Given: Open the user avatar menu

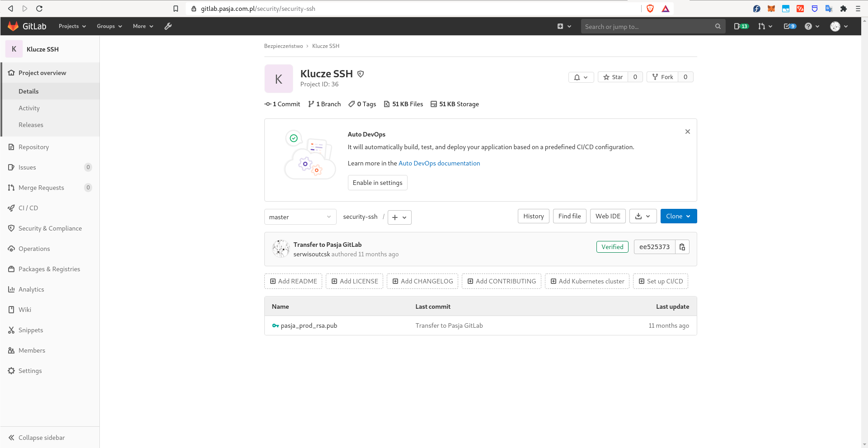Looking at the screenshot, I should click(x=839, y=26).
